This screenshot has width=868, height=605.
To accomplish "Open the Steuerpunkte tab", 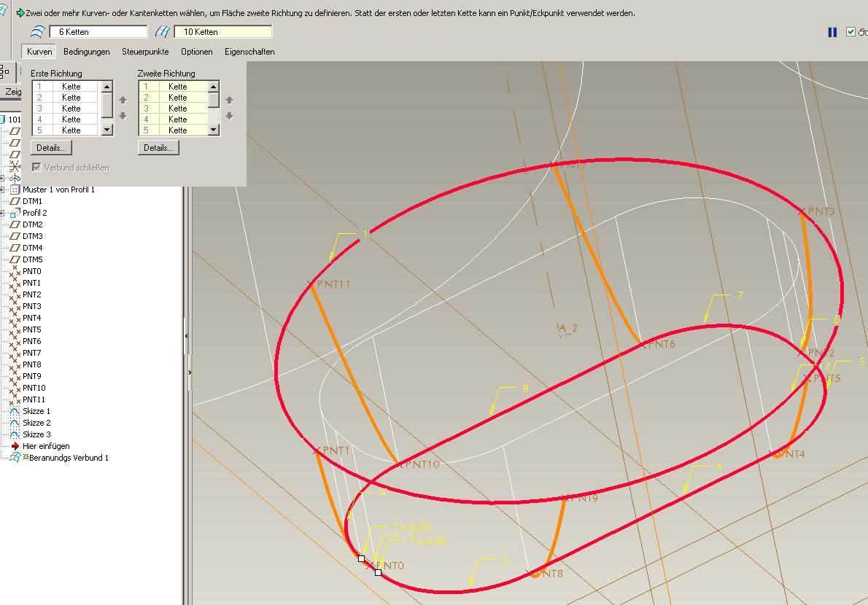I will [x=145, y=52].
